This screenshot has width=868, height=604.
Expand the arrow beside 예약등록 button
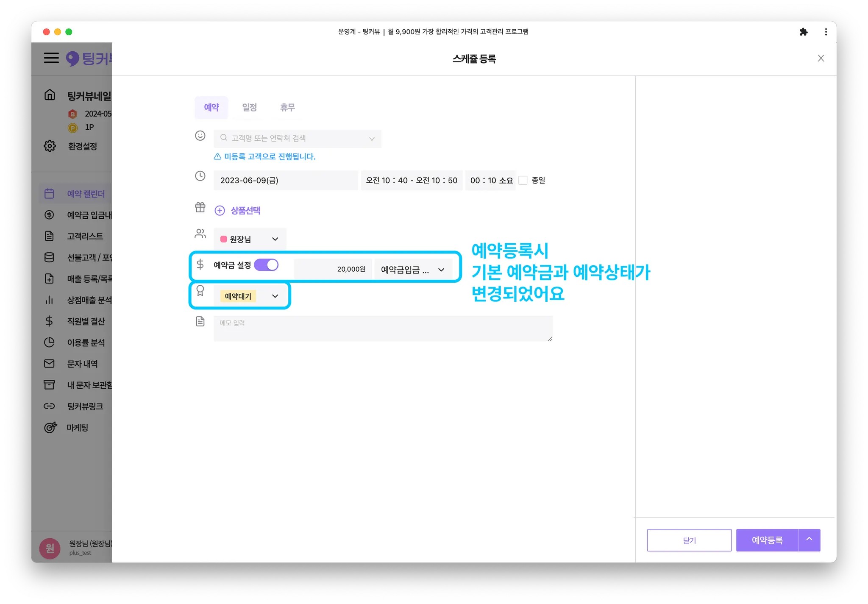point(809,540)
